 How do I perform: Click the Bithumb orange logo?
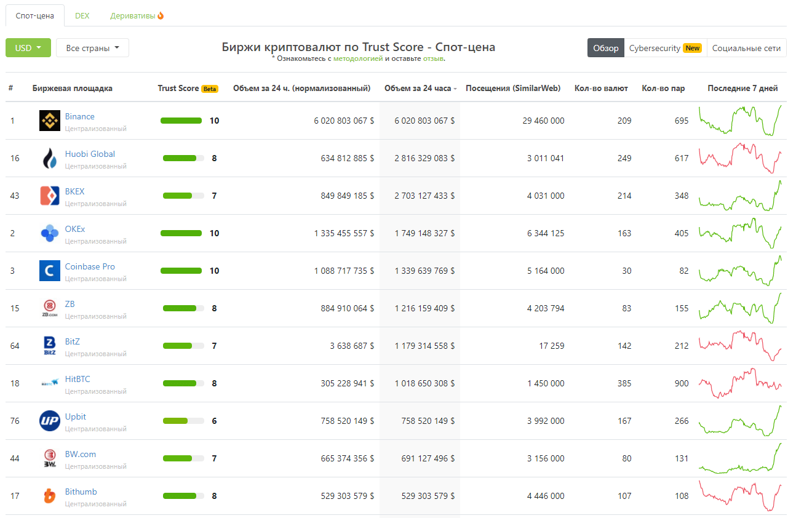coord(50,496)
